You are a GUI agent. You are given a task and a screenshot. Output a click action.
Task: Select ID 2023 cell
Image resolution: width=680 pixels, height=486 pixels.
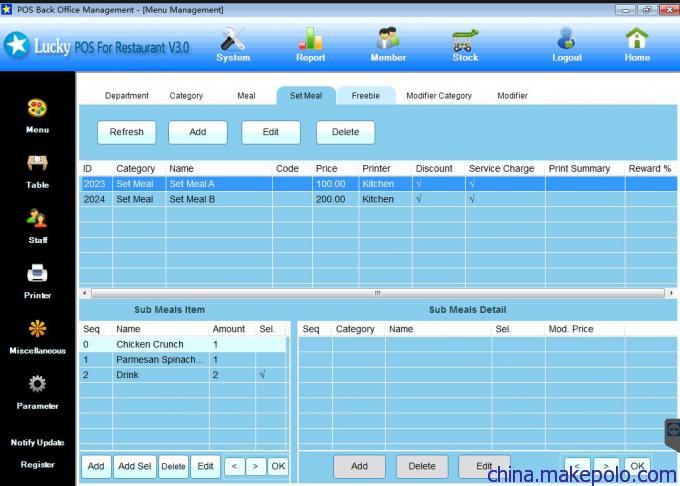tap(95, 184)
